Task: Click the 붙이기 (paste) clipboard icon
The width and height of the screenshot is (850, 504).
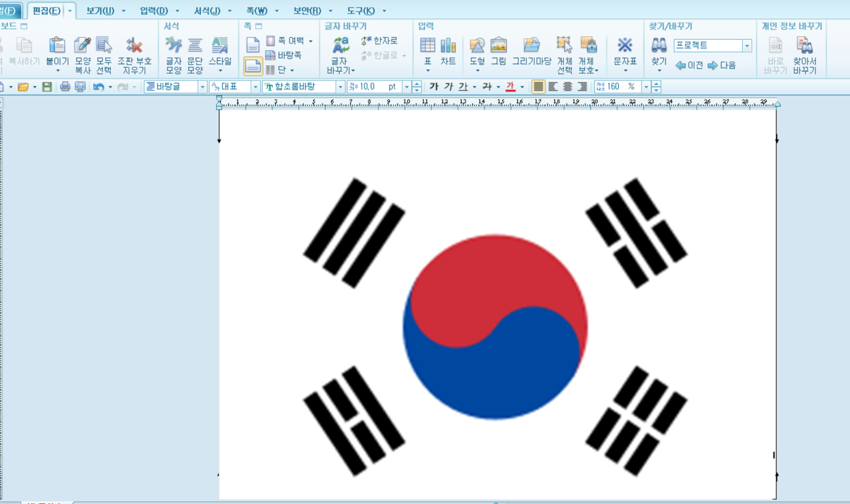Action: coord(57,45)
